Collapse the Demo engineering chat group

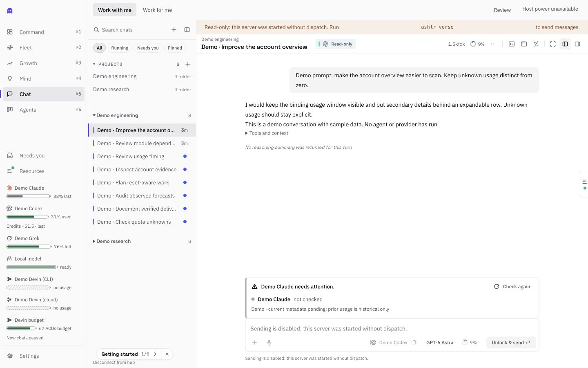(115, 115)
